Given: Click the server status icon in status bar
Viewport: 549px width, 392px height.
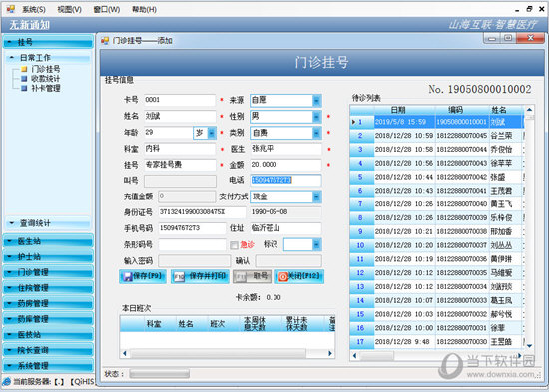Looking at the screenshot, I should click(7, 381).
